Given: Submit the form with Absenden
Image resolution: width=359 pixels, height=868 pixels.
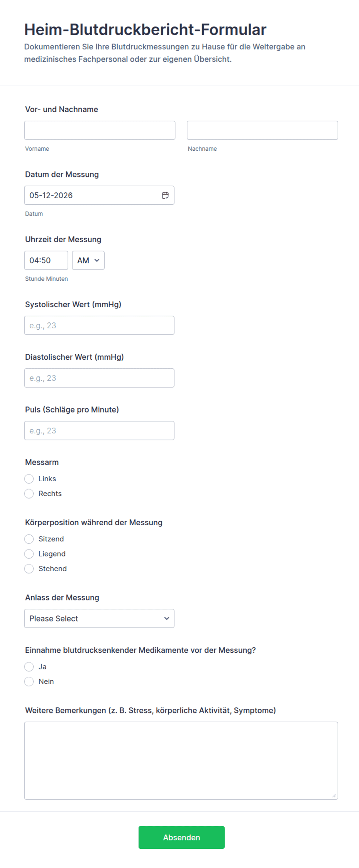Looking at the screenshot, I should [x=181, y=838].
